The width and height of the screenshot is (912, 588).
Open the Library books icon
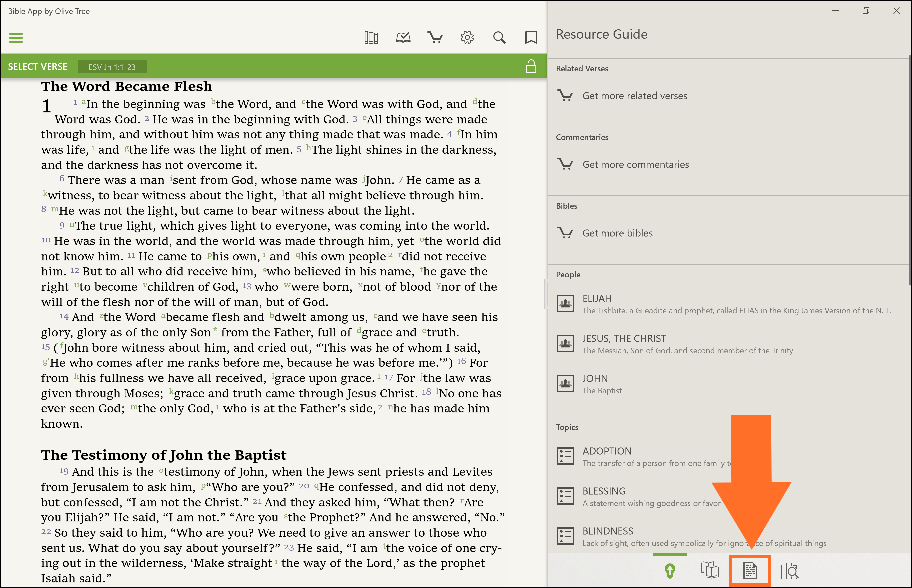click(x=371, y=37)
